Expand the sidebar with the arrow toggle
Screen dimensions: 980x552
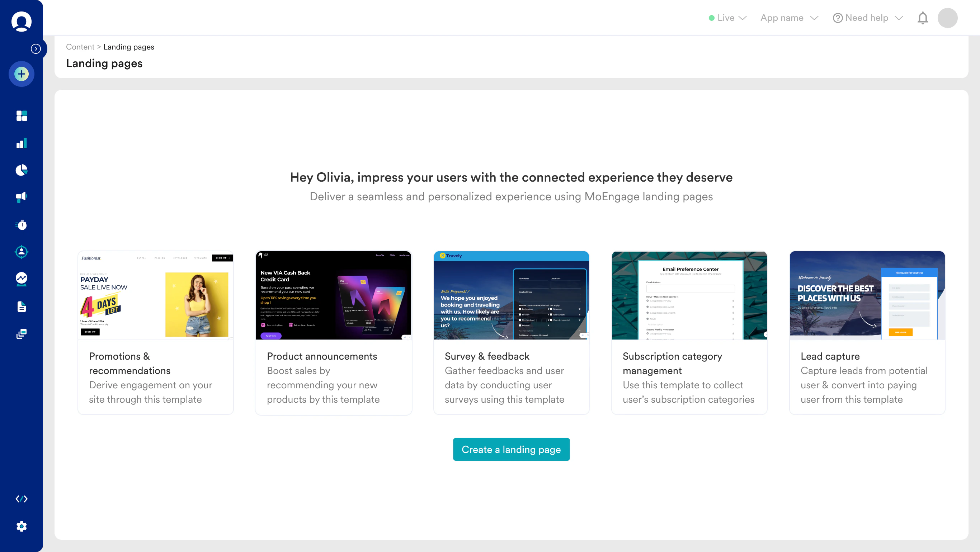36,49
